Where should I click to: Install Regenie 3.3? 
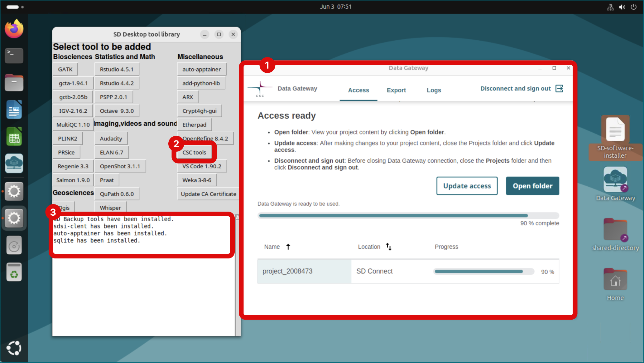coord(73,166)
